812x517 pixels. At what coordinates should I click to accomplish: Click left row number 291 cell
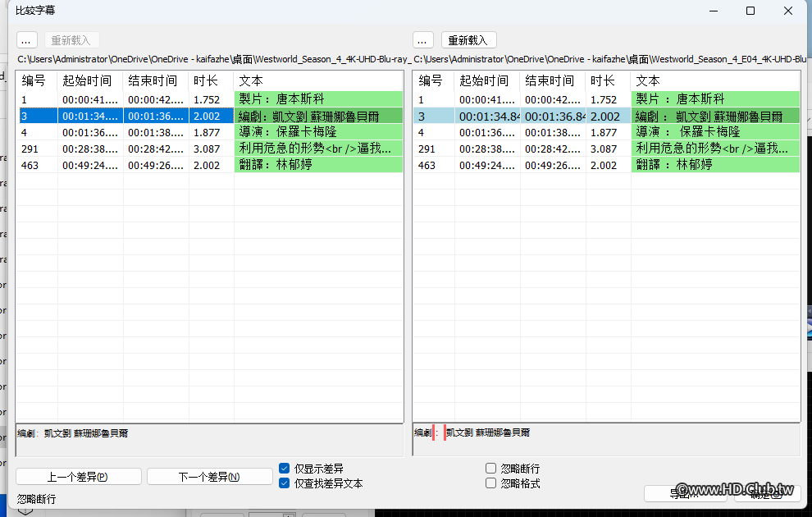pos(37,149)
